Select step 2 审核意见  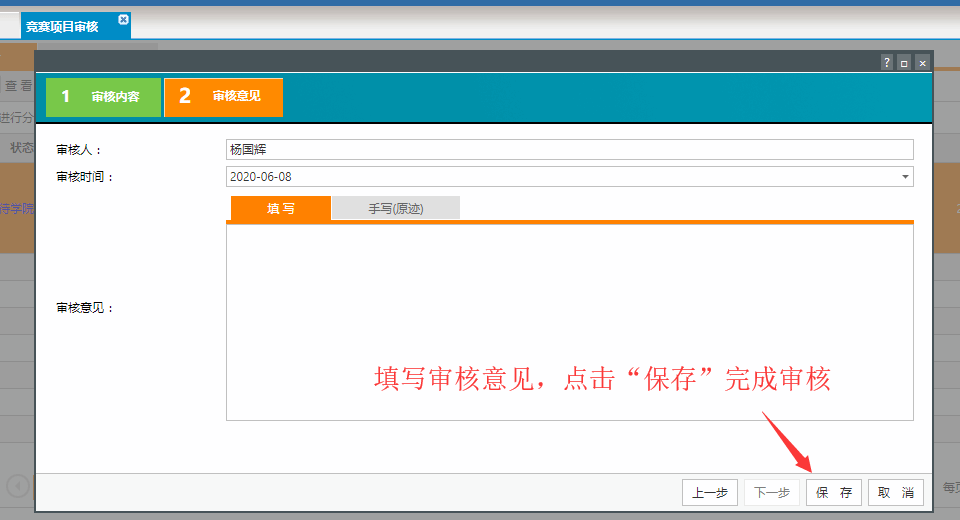pos(223,97)
